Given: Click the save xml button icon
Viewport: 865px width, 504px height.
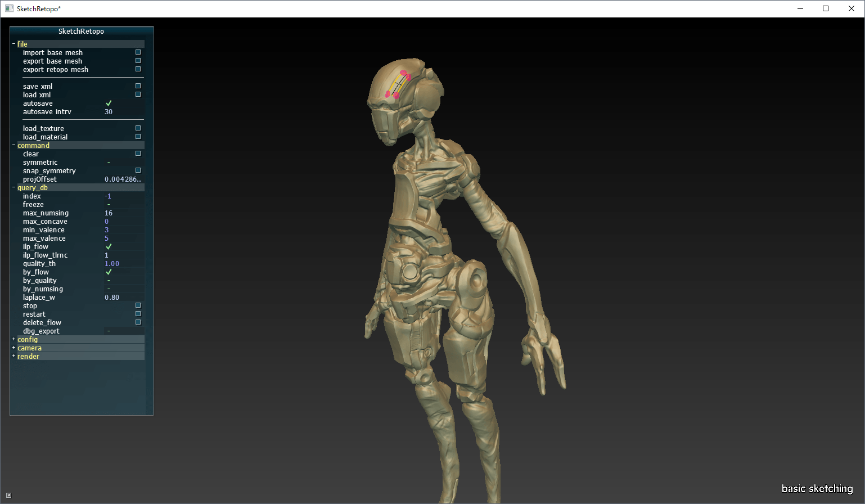Looking at the screenshot, I should 138,85.
